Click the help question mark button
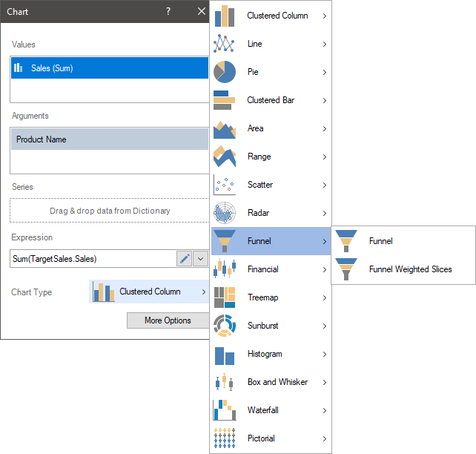 (x=168, y=11)
